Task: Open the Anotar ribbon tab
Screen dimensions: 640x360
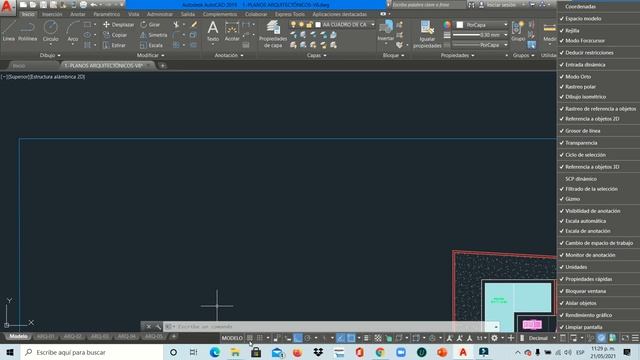Action: (x=78, y=14)
